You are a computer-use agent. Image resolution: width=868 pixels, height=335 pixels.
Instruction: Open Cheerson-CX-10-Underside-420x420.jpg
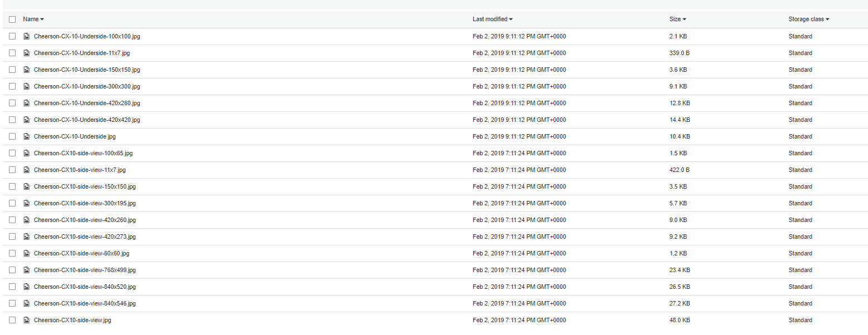(87, 119)
